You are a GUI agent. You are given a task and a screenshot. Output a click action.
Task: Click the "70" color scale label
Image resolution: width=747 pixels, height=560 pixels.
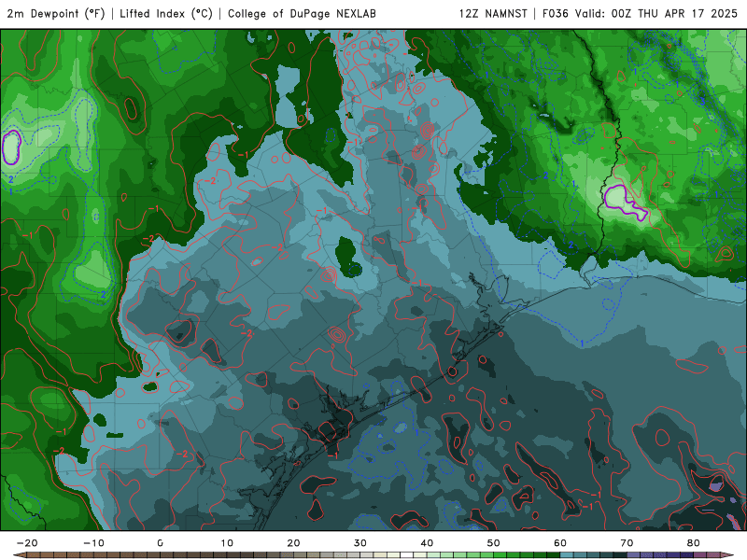(627, 543)
